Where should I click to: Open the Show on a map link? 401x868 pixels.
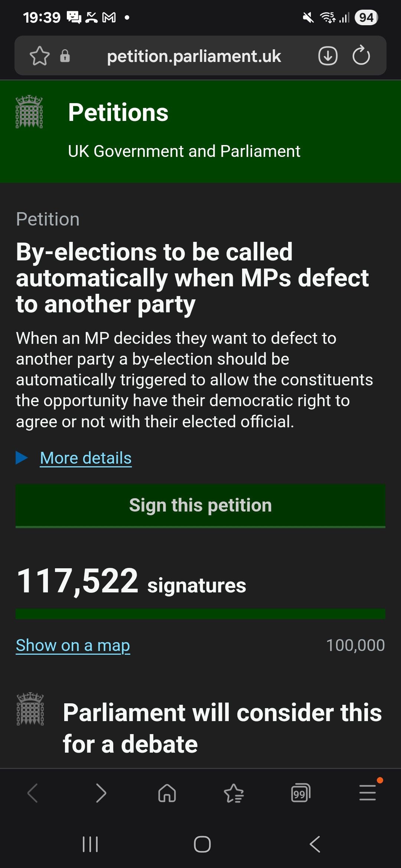73,645
